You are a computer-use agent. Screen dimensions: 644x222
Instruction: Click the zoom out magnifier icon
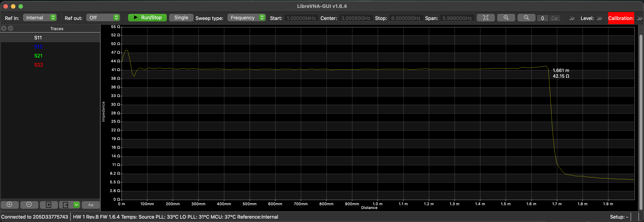click(526, 18)
